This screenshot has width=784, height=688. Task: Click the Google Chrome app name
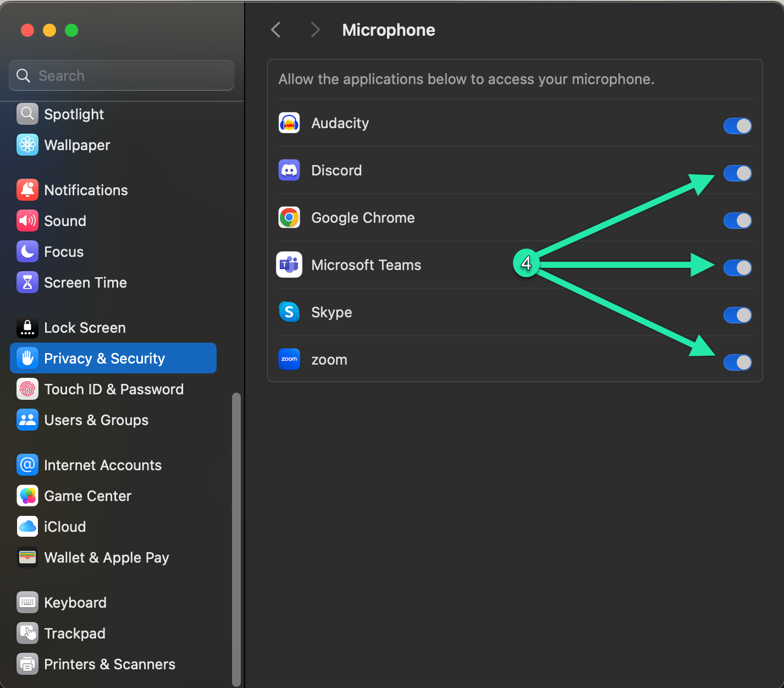(x=363, y=218)
